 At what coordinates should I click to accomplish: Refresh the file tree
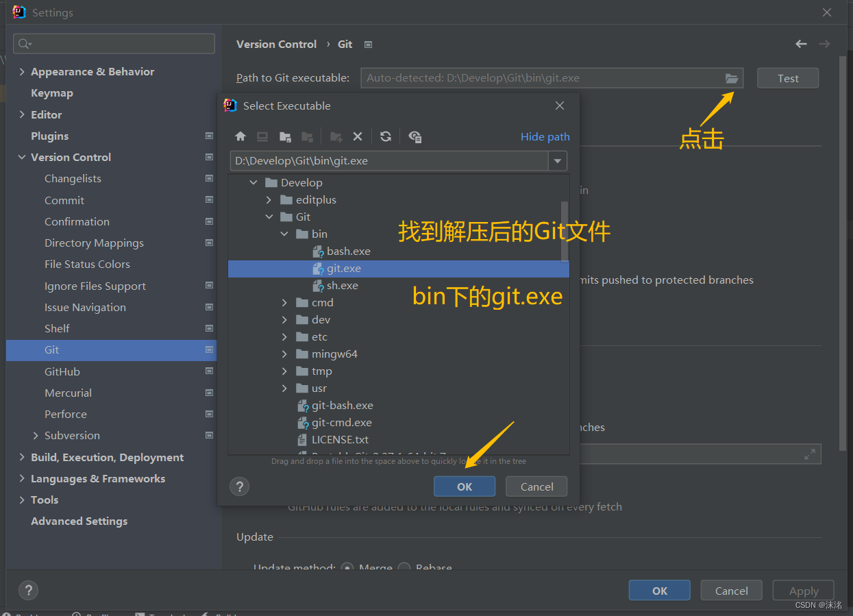[x=386, y=136]
